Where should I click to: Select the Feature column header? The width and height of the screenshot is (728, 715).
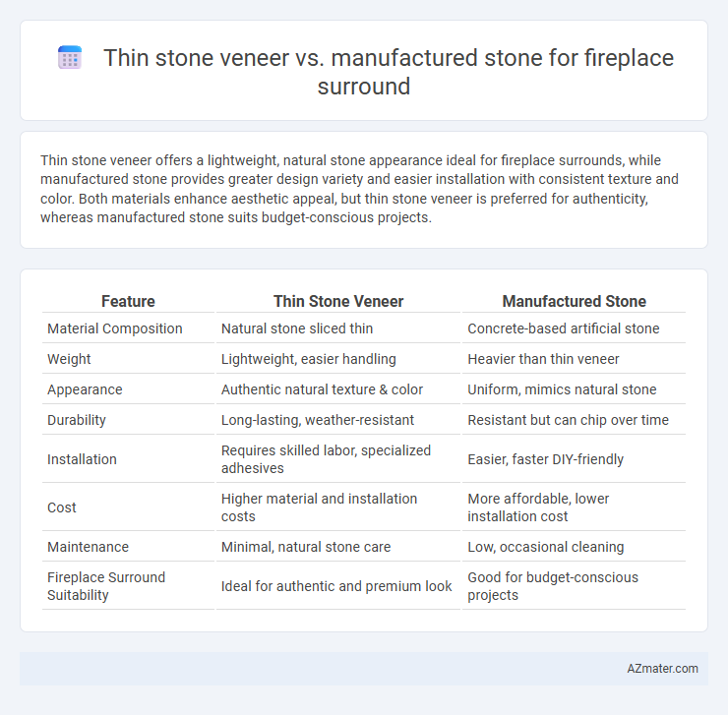point(128,301)
